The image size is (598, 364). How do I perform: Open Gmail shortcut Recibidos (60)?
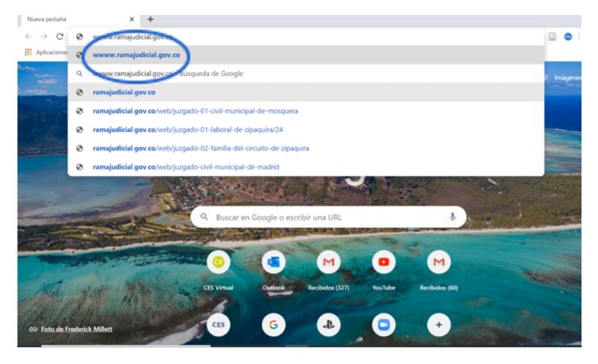[439, 262]
